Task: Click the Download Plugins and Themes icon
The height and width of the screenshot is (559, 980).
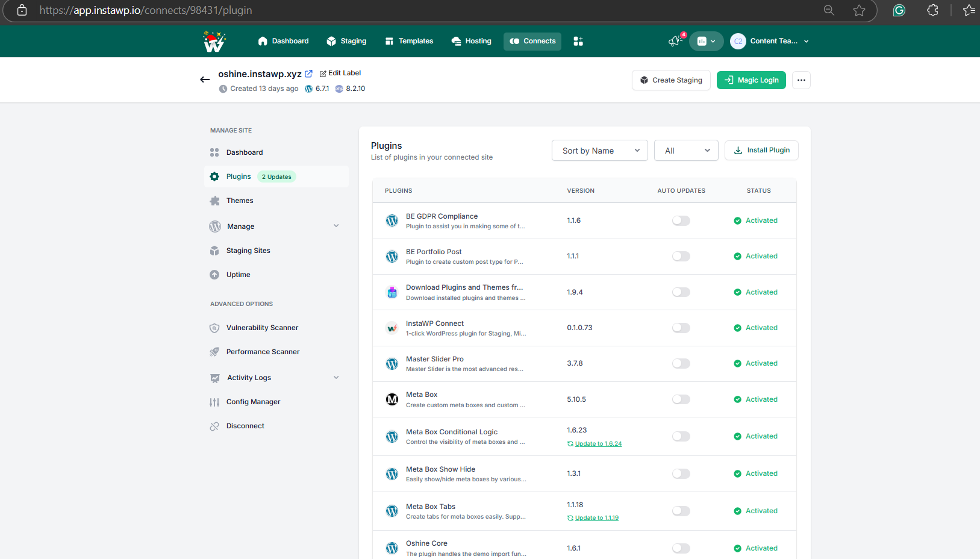Action: [x=392, y=292]
